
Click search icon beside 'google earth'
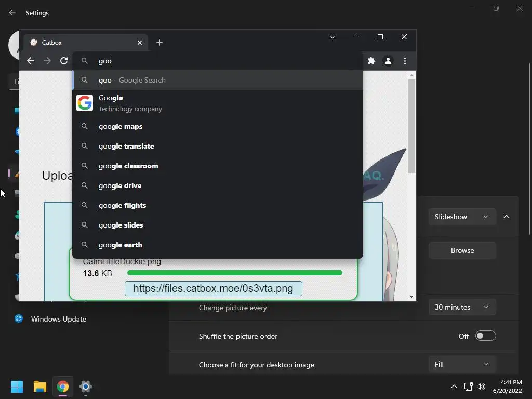85,245
